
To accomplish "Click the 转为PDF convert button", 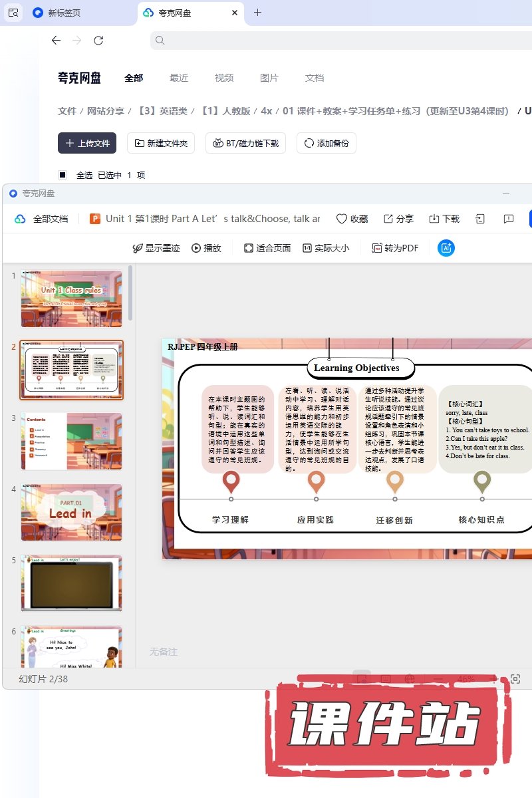I will pyautogui.click(x=395, y=248).
